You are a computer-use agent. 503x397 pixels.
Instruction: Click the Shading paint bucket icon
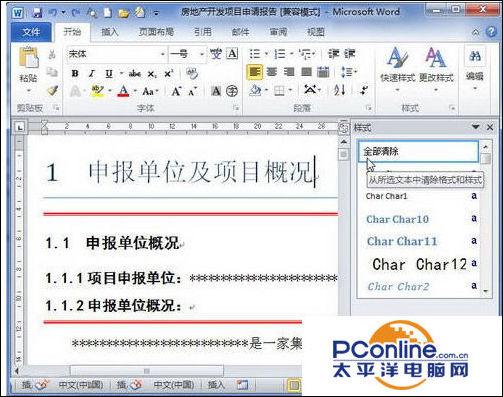255,90
